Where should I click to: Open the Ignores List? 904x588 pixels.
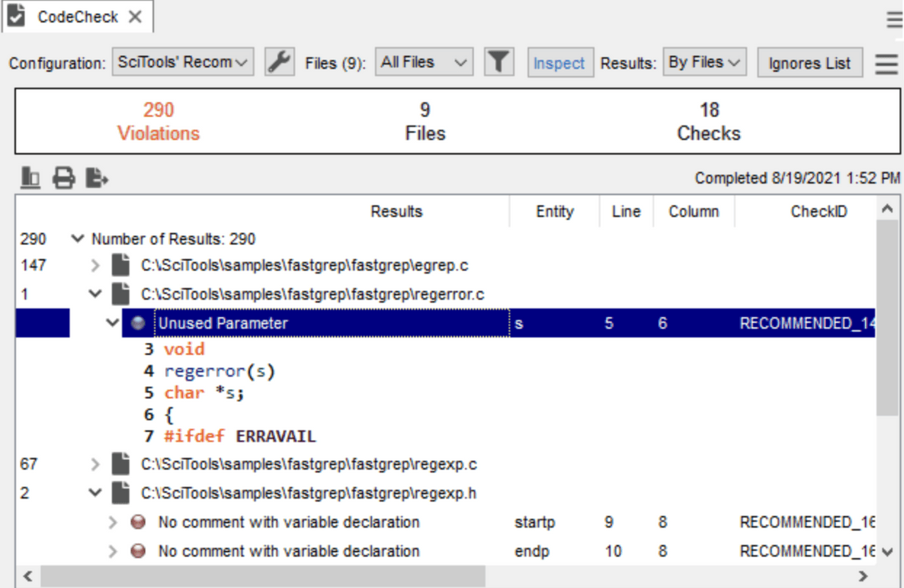[x=809, y=62]
